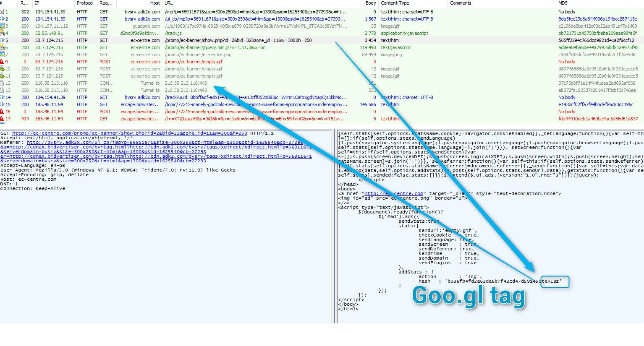This screenshot has height=346, width=644.
Task: Click the padlock tunnel icon of session 13
Action: [x=2, y=90]
